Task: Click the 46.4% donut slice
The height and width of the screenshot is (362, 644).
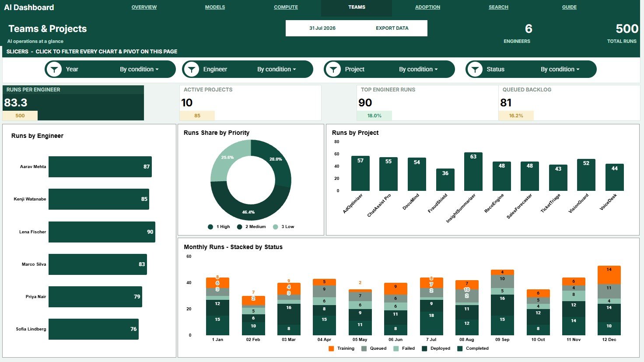Action: (248, 211)
